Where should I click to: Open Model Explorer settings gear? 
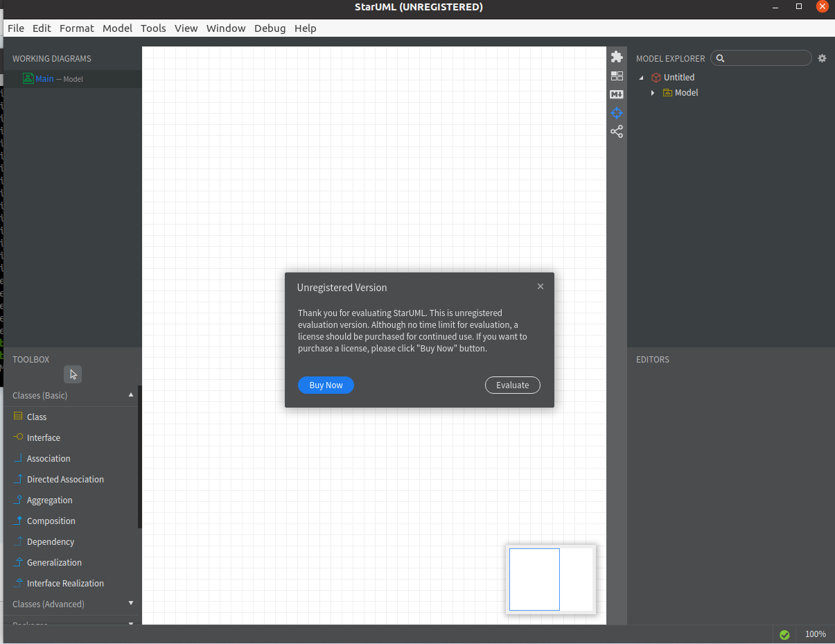(x=822, y=58)
